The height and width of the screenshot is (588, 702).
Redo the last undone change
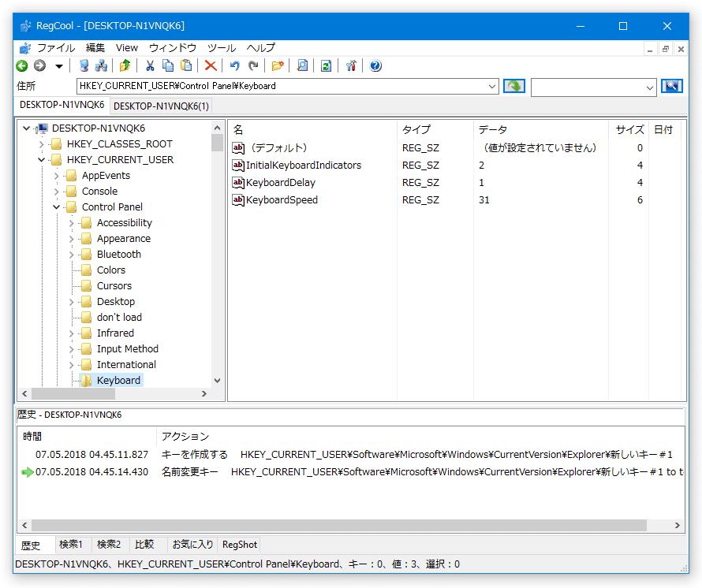pos(253,66)
